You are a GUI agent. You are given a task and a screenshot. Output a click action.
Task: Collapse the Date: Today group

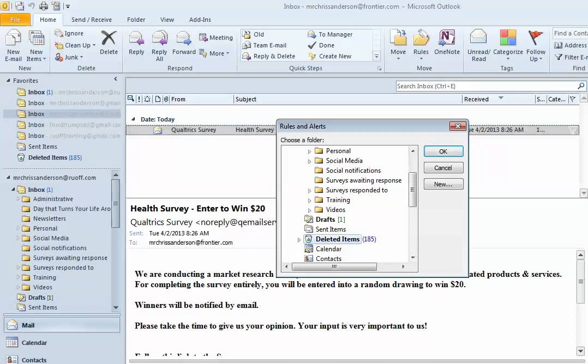click(133, 119)
